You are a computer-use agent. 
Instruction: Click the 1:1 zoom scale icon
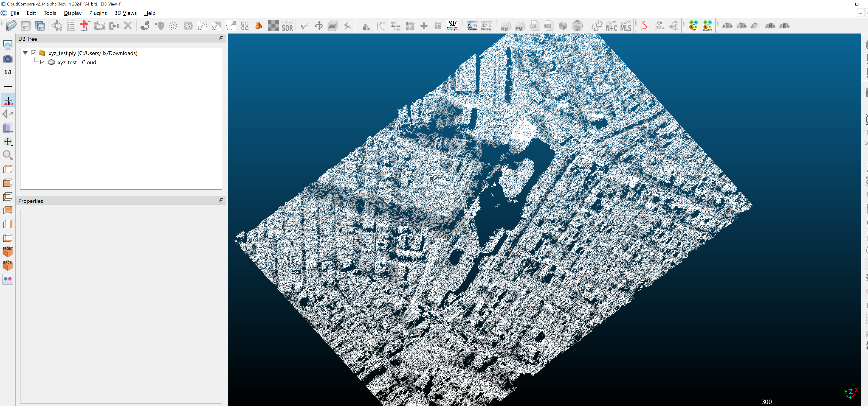pos(8,72)
